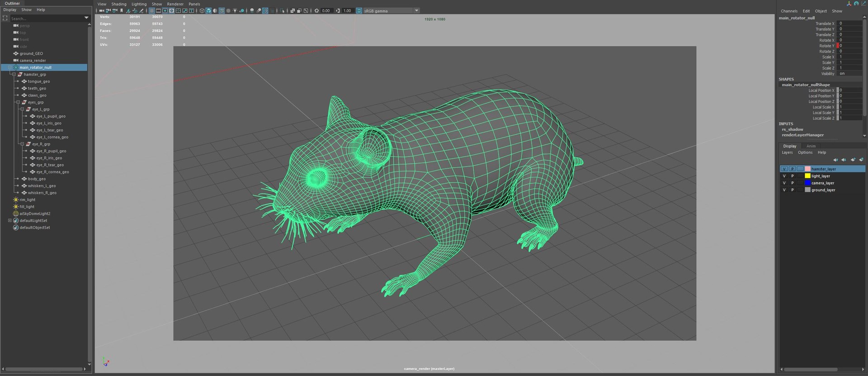The image size is (868, 376).
Task: Collapse the eye_L_grp node
Action: [x=22, y=109]
